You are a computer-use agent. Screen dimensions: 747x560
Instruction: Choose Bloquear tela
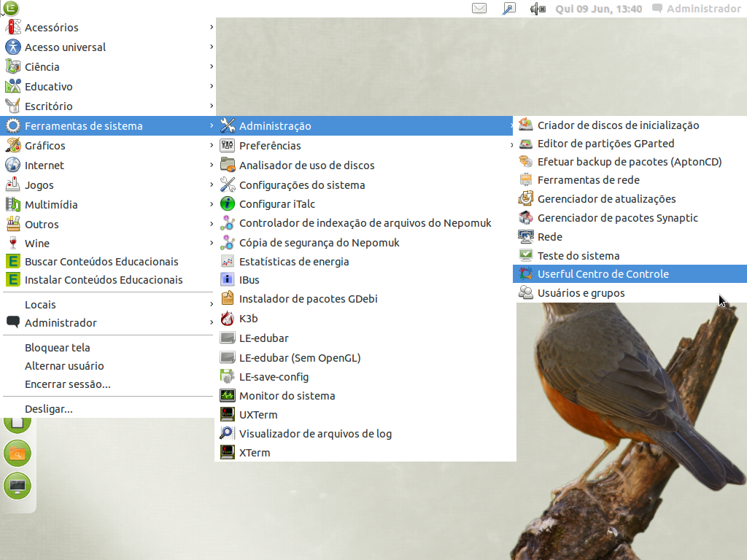coord(108,348)
